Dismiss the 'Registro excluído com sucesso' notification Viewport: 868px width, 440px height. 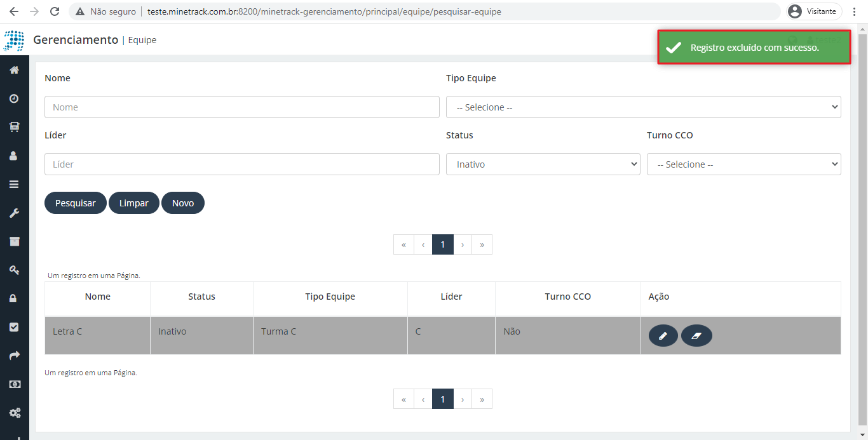click(754, 48)
